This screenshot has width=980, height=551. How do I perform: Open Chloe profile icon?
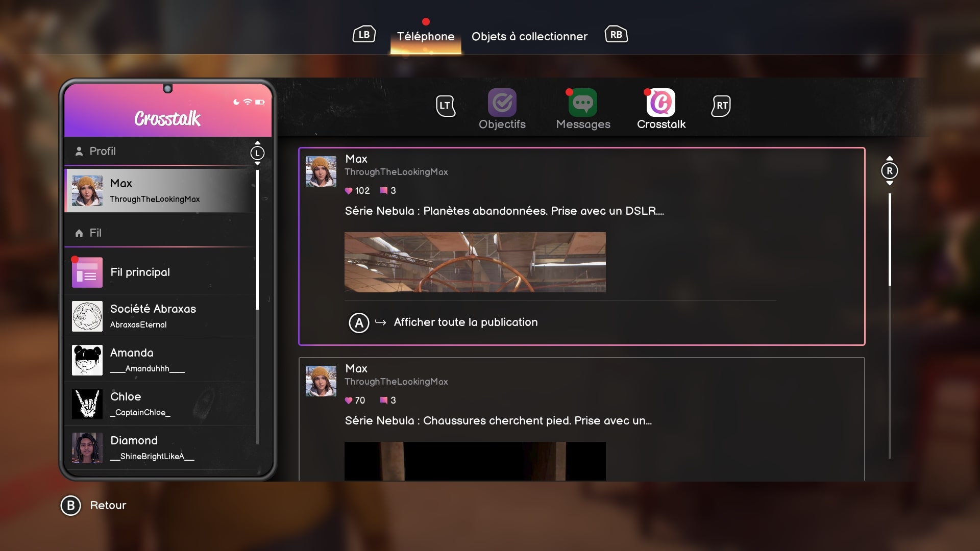[x=87, y=404]
